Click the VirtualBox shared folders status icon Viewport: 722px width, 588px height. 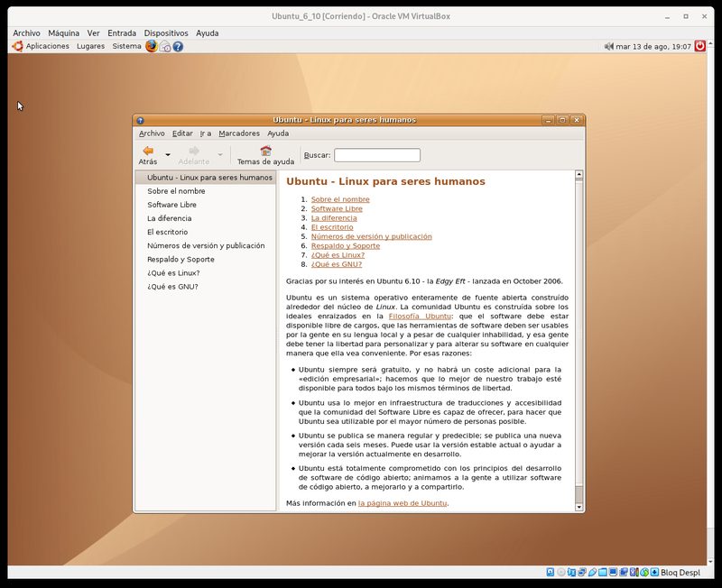click(603, 572)
